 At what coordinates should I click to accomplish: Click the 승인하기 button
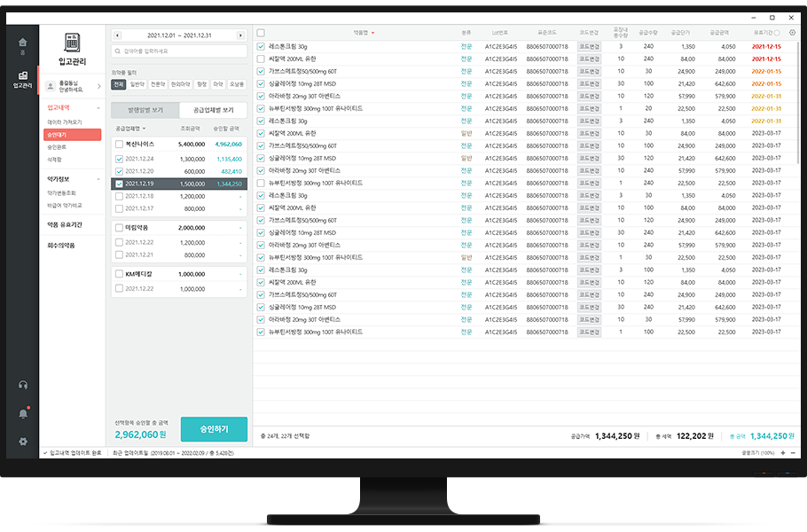tap(214, 429)
